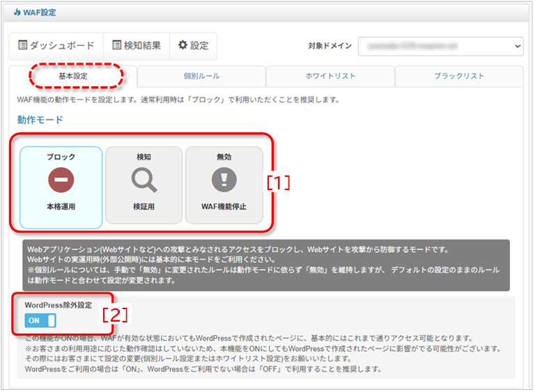Click the WAF機能停止 caption
Screen dimensions: 535x392
click(224, 206)
